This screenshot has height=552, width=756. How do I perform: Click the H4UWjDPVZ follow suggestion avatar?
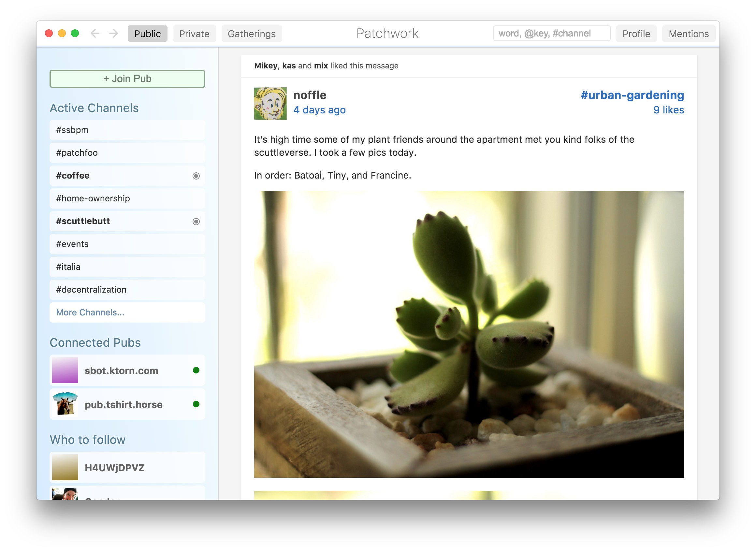point(66,467)
